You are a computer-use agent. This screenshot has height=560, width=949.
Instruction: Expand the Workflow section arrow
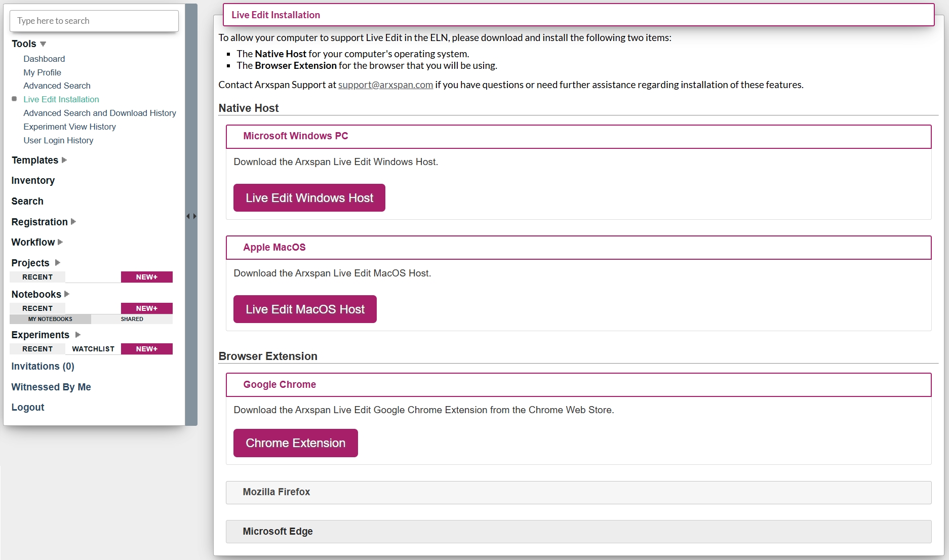click(x=60, y=242)
